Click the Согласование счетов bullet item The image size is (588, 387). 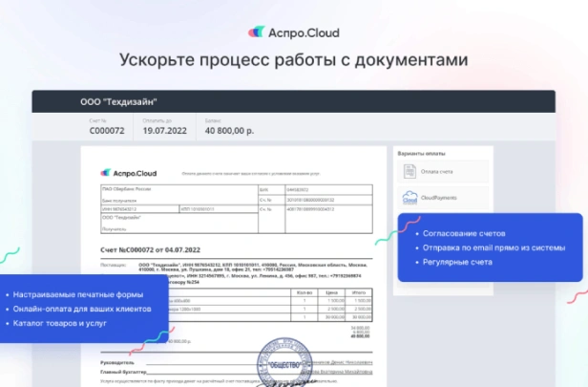465,233
